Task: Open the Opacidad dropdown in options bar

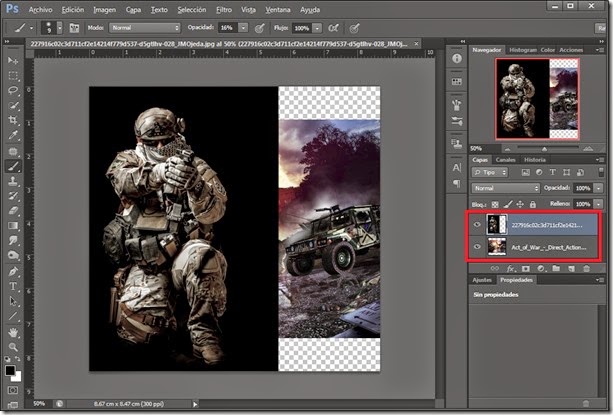Action: click(243, 28)
